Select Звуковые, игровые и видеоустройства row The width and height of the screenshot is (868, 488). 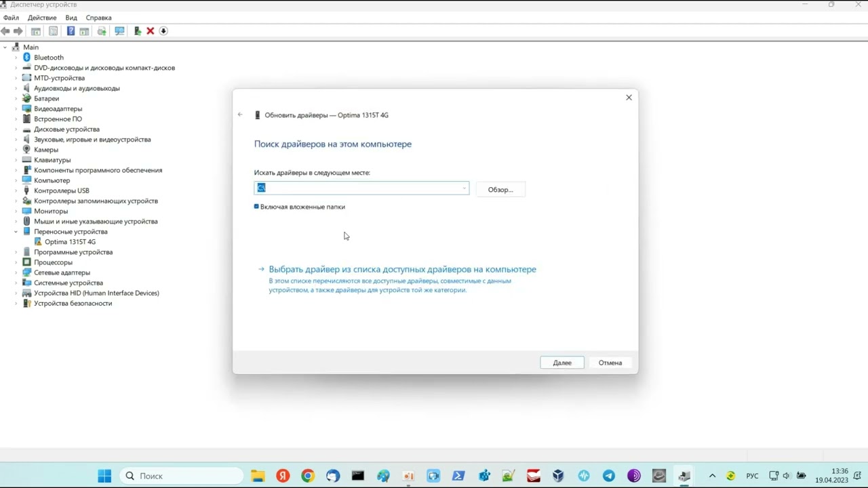92,140
